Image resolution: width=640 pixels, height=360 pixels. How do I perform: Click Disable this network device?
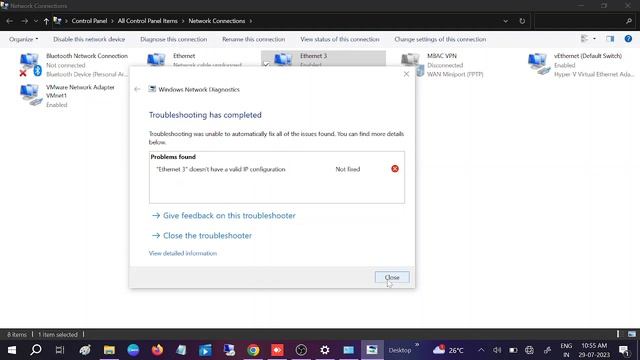89,39
